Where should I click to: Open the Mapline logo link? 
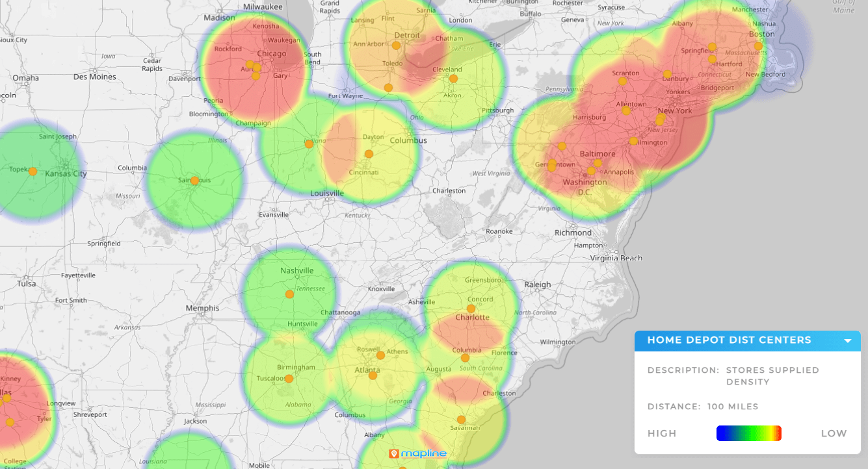click(x=417, y=453)
